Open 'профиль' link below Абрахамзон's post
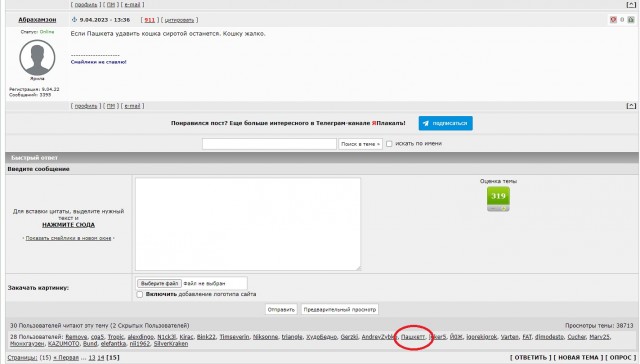This screenshot has width=640, height=364. (x=86, y=106)
